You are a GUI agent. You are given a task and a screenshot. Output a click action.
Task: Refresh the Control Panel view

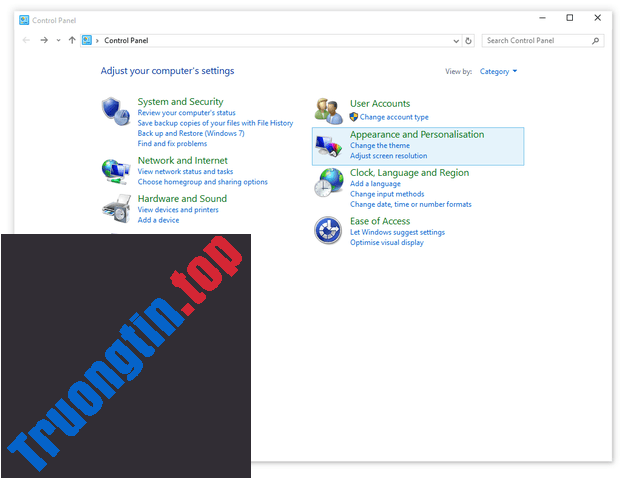(469, 41)
